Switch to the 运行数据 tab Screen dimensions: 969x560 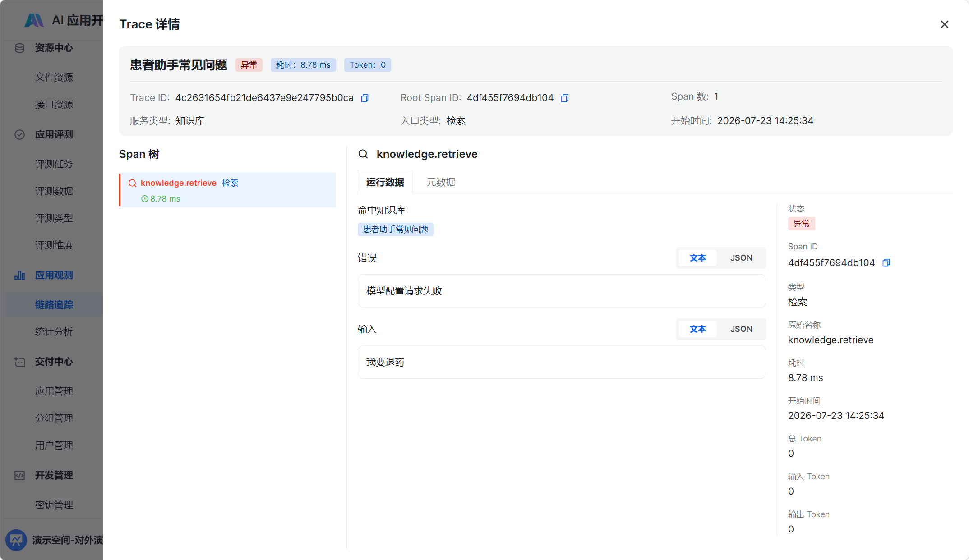point(385,182)
